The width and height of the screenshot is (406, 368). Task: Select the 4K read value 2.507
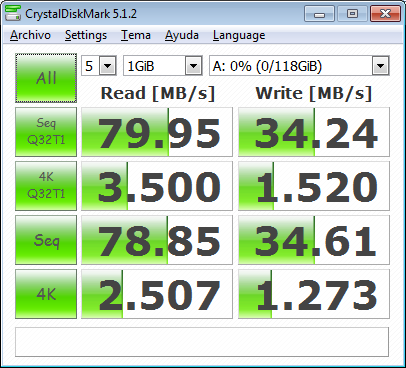[x=157, y=294]
